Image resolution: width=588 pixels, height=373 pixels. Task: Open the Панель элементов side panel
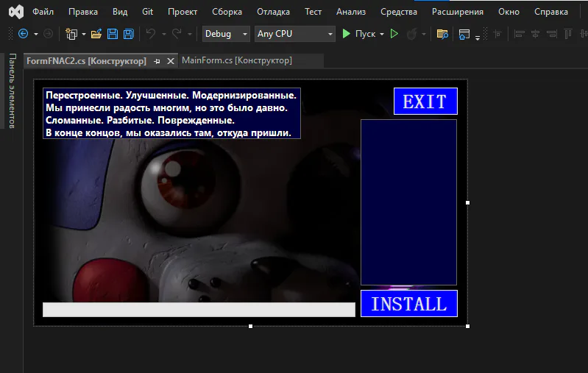tap(12, 90)
